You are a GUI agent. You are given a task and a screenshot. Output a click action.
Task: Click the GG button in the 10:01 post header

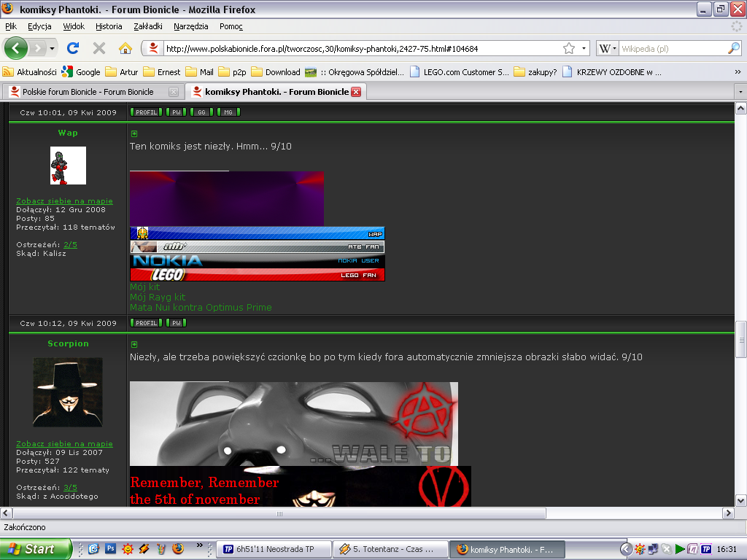point(201,112)
